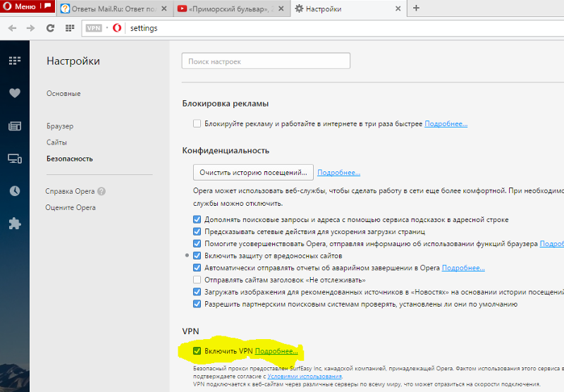Open Оцените Opera link

click(70, 207)
